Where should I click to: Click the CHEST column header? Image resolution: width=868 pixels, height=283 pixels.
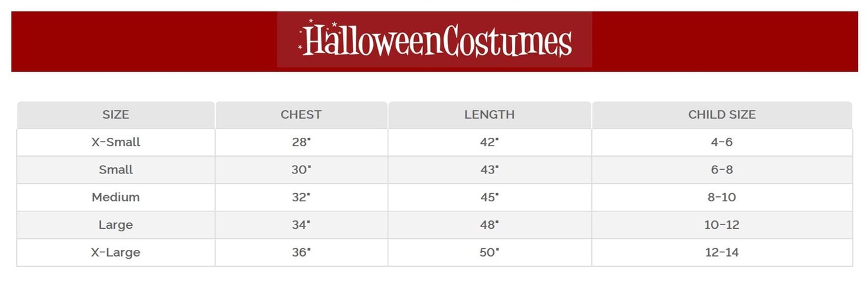[x=301, y=114]
